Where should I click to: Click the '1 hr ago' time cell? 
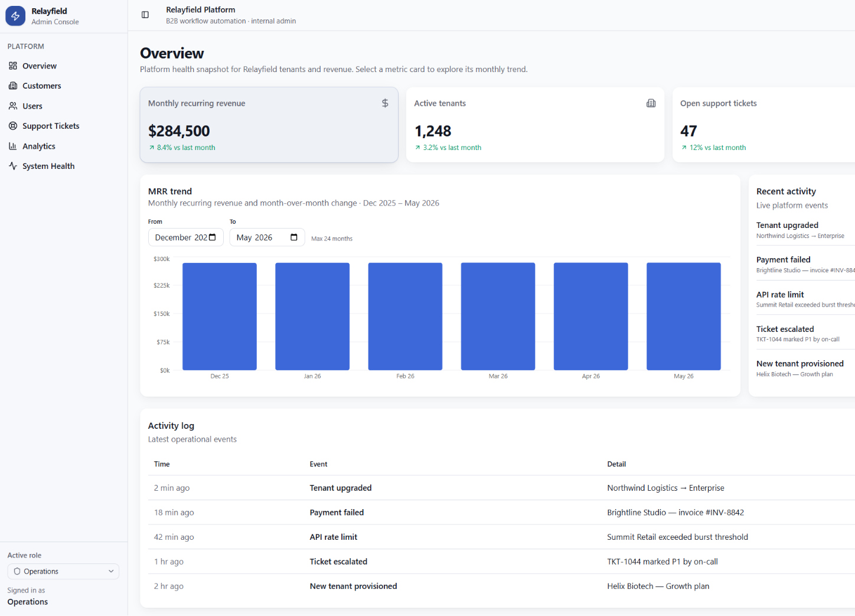coord(169,562)
